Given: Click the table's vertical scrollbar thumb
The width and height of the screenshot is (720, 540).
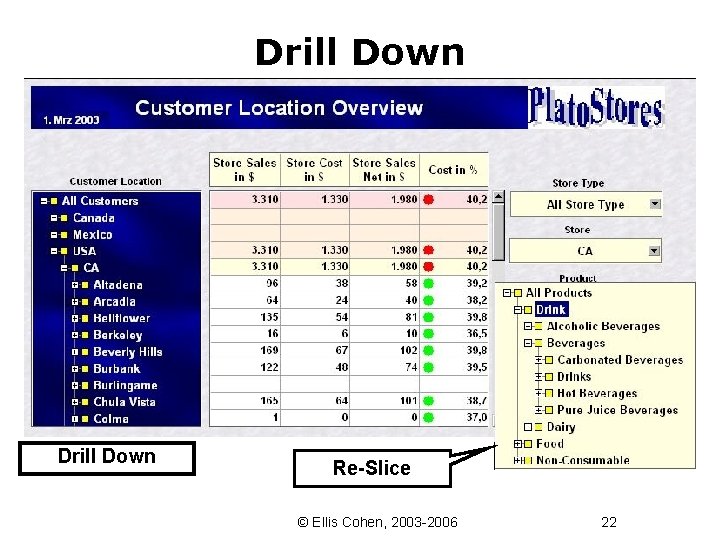Looking at the screenshot, I should click(498, 231).
